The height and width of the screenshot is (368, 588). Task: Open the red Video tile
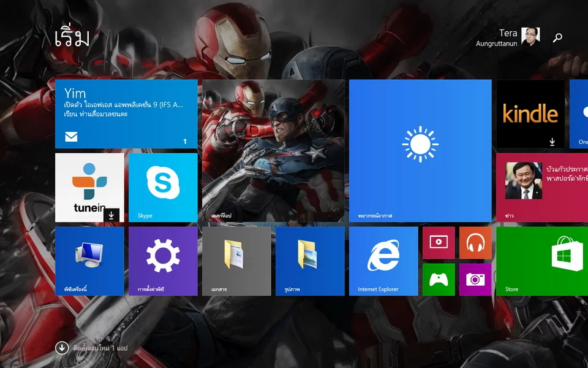439,243
